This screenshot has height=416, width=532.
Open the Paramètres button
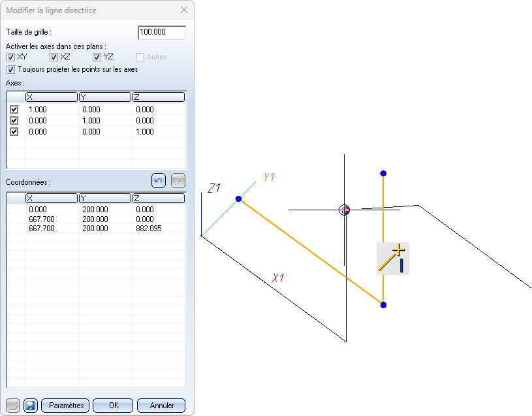tap(65, 406)
